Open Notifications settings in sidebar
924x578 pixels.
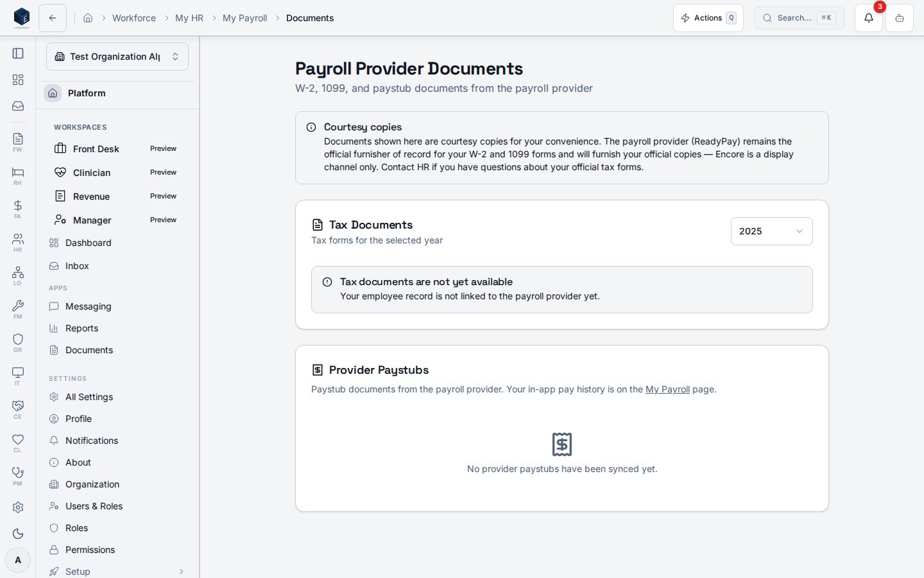click(117, 441)
